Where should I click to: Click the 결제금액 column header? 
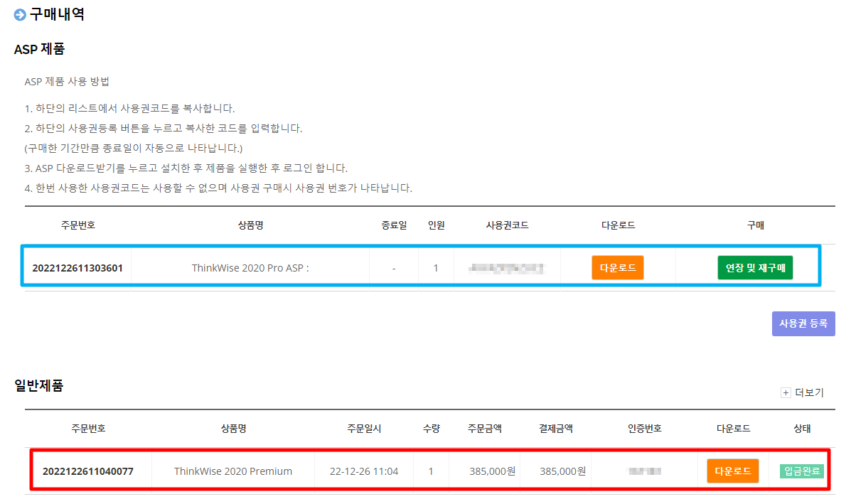pyautogui.click(x=555, y=429)
